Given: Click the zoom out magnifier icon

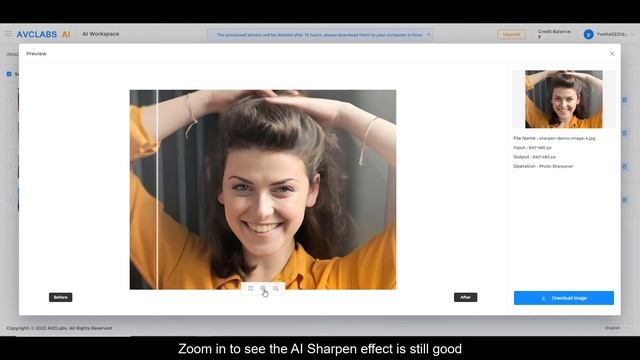Looking at the screenshot, I should coord(276,288).
